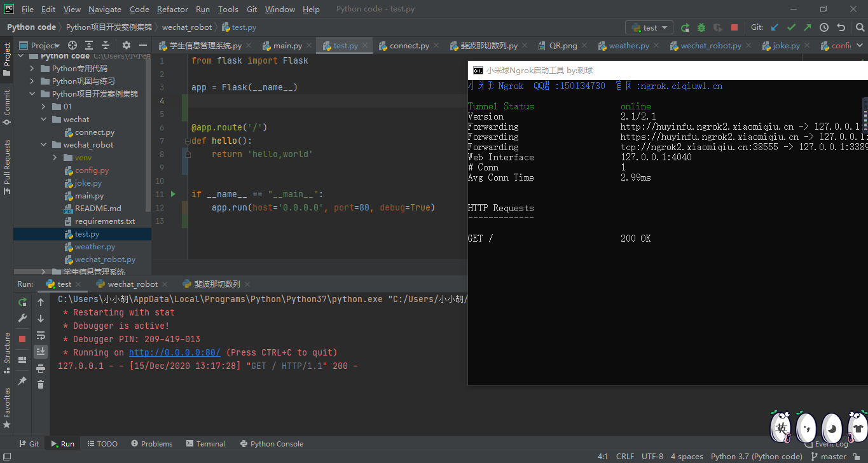The width and height of the screenshot is (868, 463).
Task: Click the Up the Stack Trace arrow
Action: coord(41,302)
